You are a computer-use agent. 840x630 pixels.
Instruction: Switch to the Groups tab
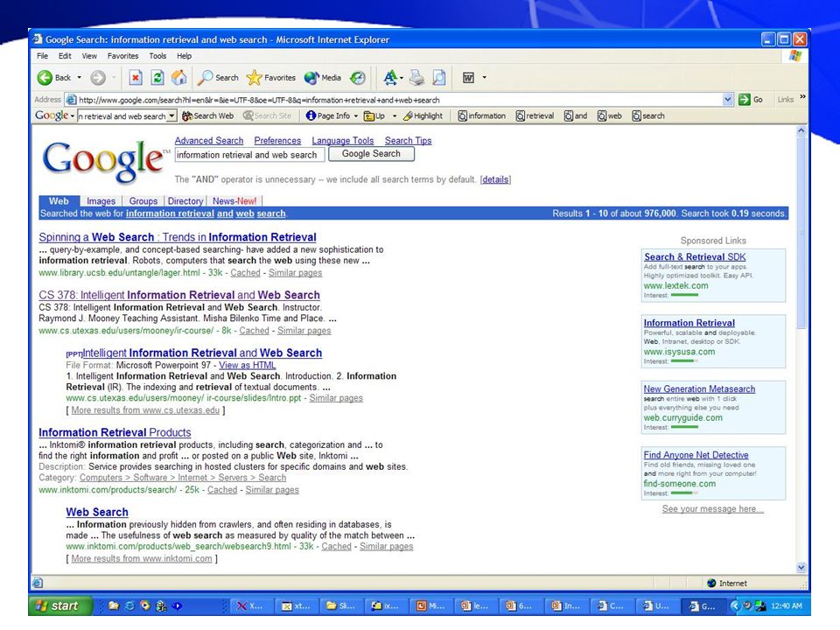point(143,201)
